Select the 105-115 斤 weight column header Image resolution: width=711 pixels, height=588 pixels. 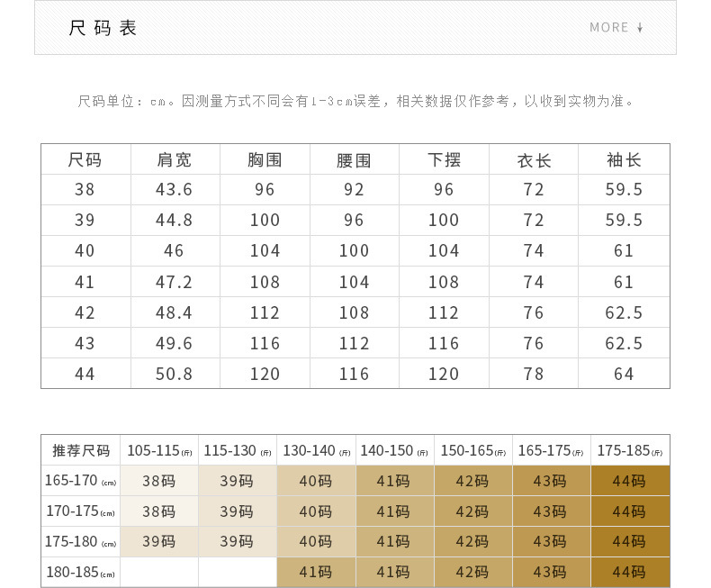[x=159, y=450]
